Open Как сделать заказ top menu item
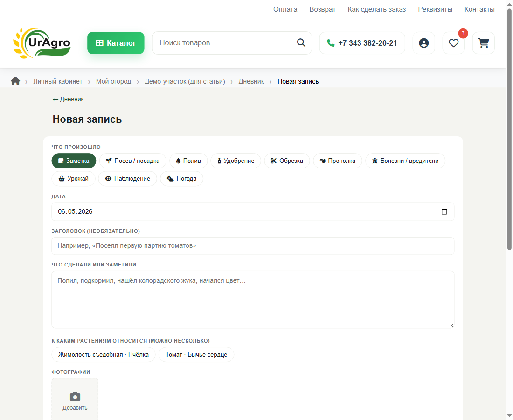Screen dimensions: 513x420 (x=376, y=9)
